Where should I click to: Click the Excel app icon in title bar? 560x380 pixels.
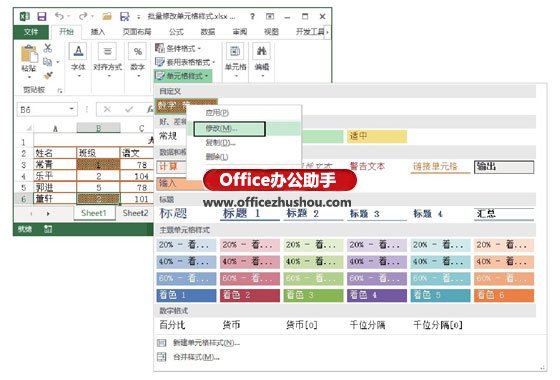(25, 16)
